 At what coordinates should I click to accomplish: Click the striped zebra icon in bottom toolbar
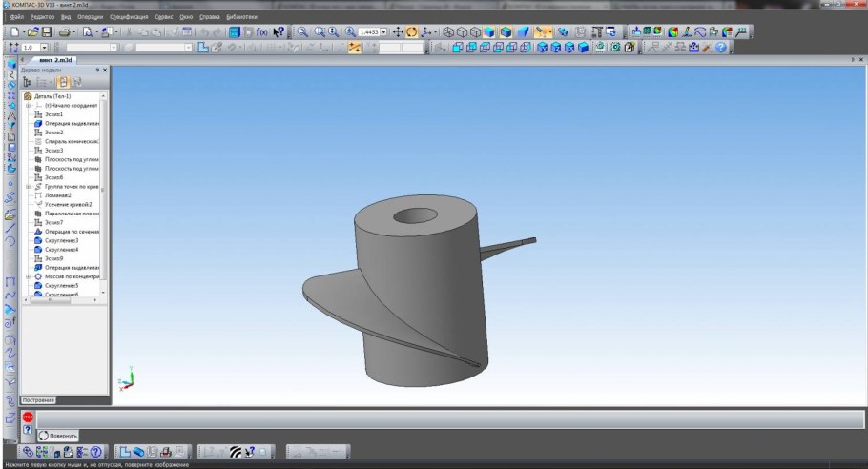coord(236,452)
